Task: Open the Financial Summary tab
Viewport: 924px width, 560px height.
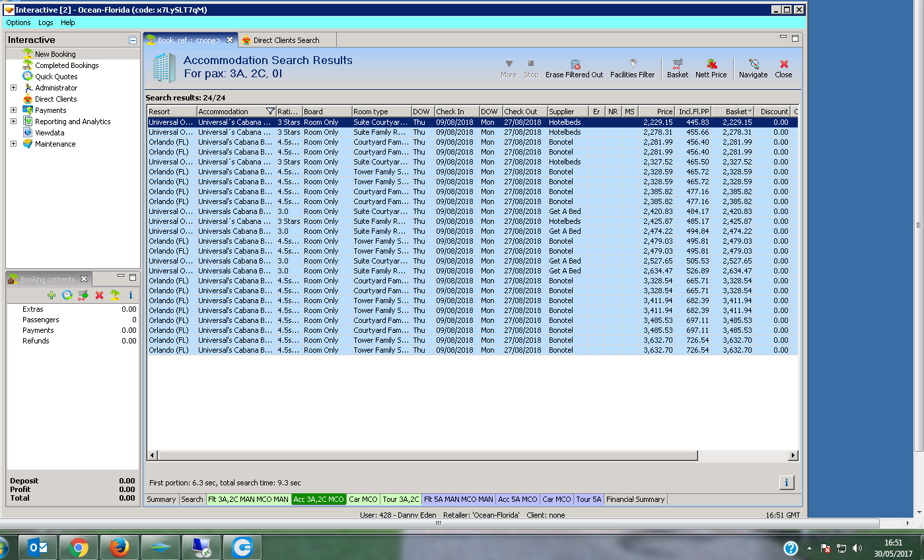Action: tap(635, 499)
